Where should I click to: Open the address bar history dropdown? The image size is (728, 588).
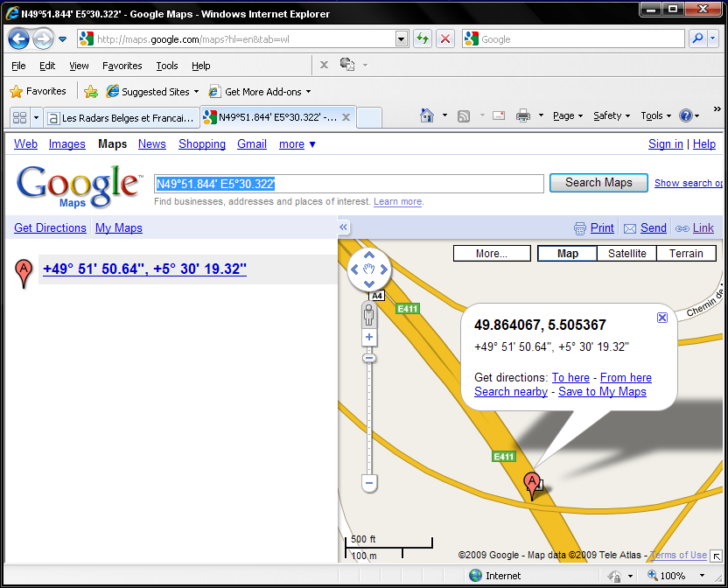tap(402, 38)
